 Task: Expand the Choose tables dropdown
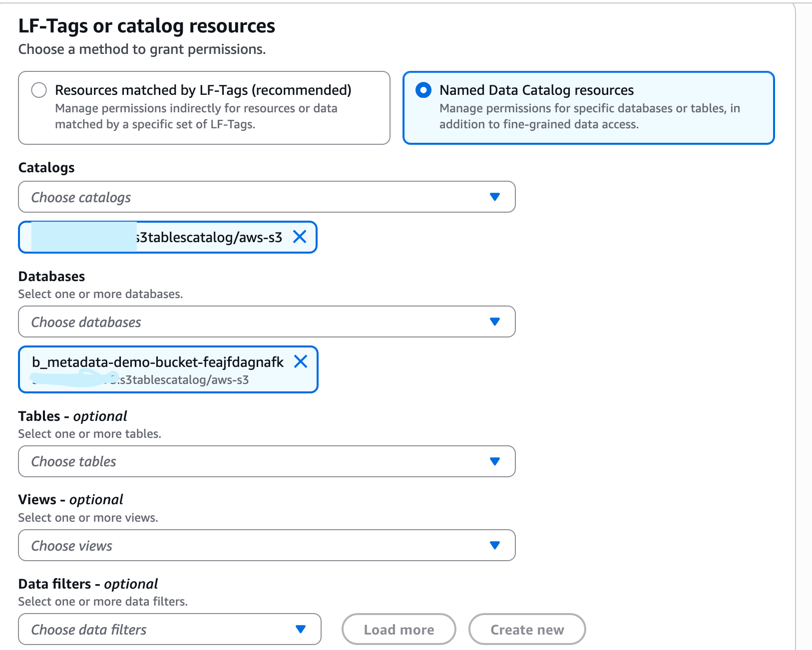[x=250, y=462]
